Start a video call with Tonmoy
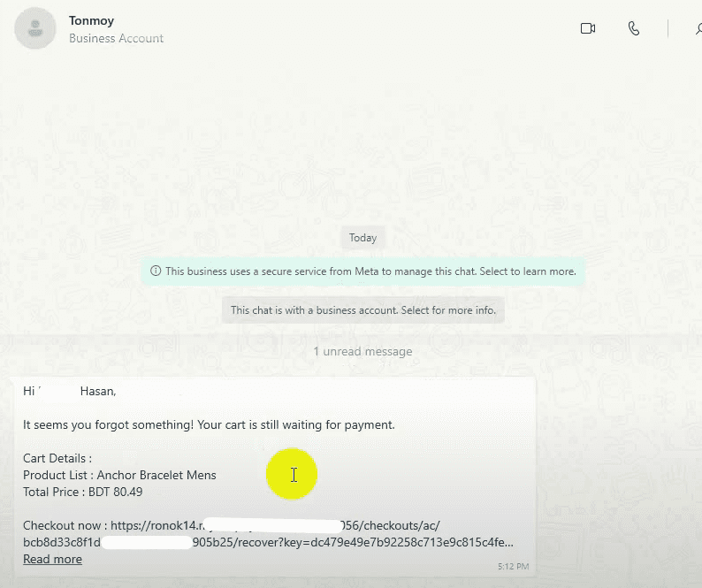This screenshot has height=588, width=702. click(588, 28)
